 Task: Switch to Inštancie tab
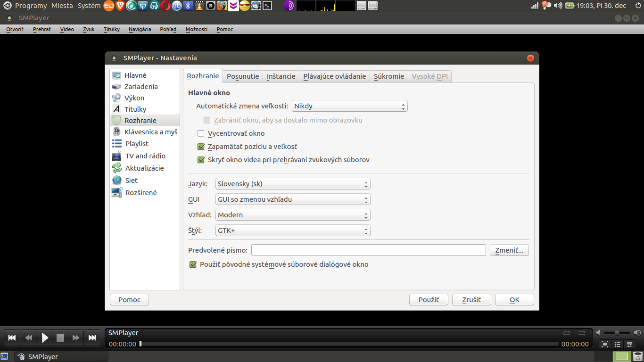281,76
